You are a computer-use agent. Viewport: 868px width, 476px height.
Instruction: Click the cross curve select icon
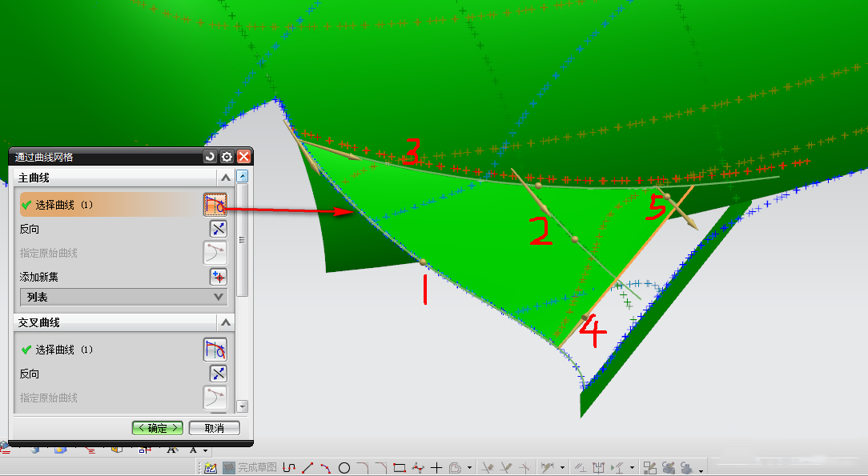(x=215, y=350)
